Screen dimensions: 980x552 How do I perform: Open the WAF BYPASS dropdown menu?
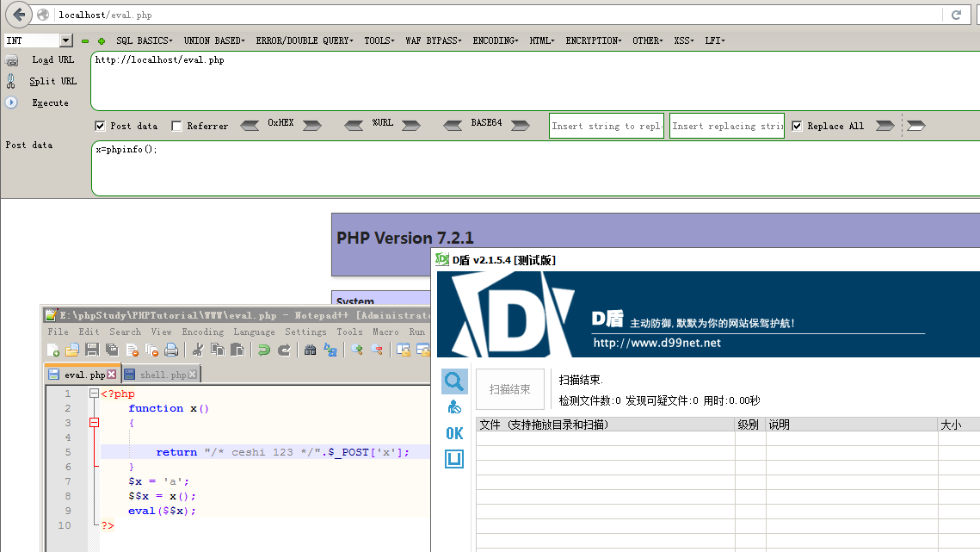pyautogui.click(x=434, y=40)
